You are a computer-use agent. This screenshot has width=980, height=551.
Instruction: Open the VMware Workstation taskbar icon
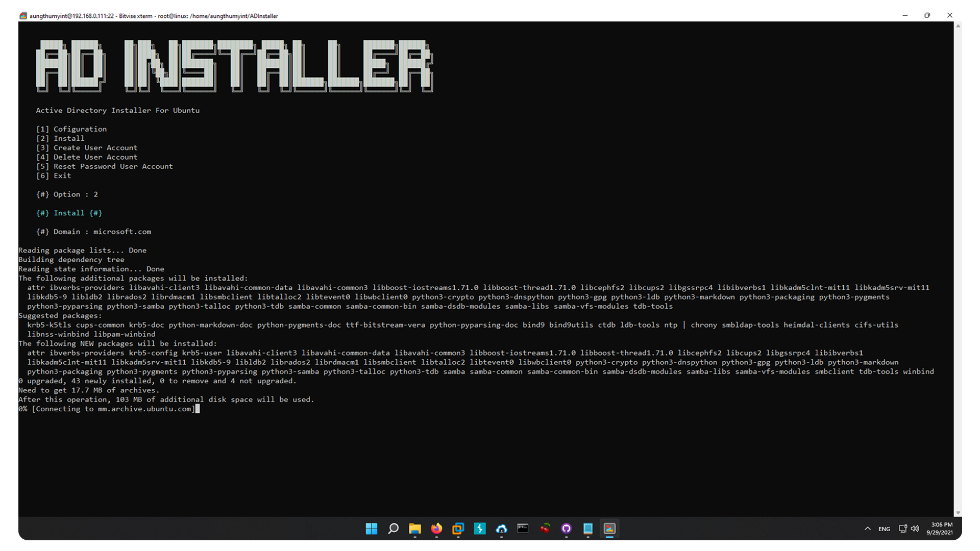click(x=458, y=529)
